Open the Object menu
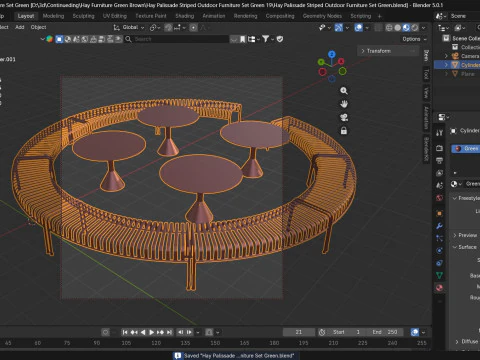Screen dimensions: 480x360 point(38,27)
